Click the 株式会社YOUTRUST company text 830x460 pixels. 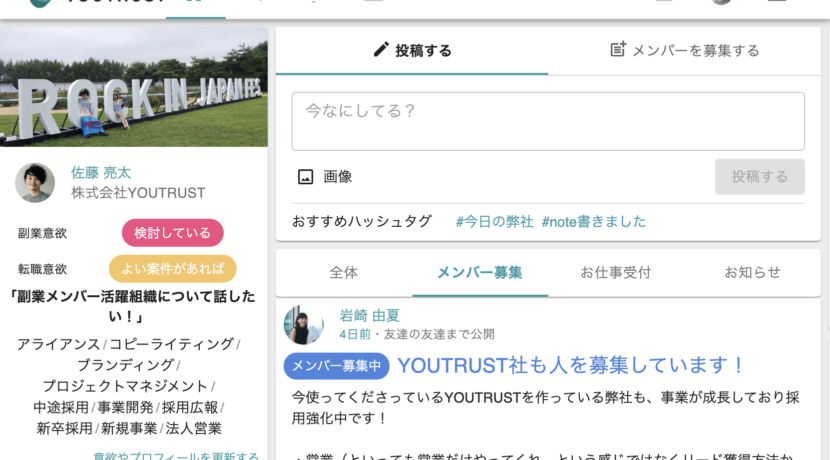click(138, 193)
